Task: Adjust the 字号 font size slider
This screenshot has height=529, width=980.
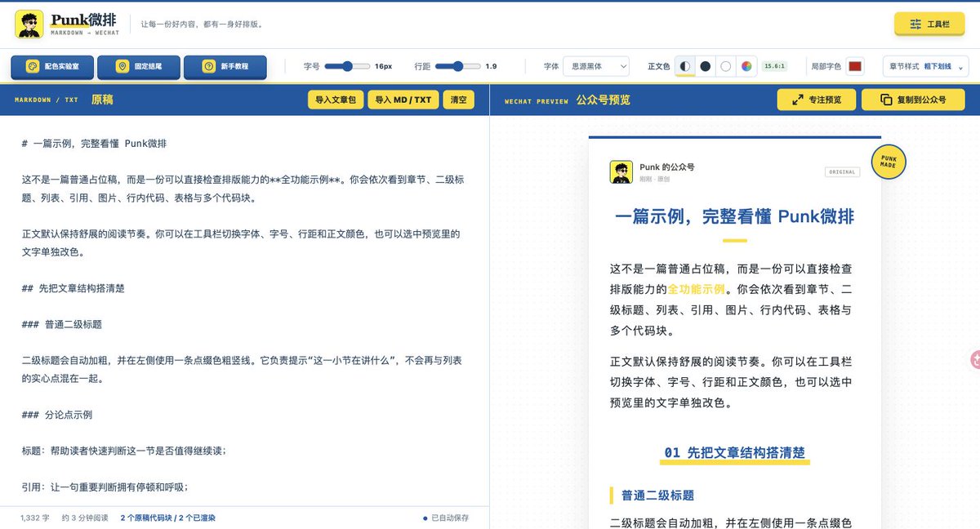Action: (349, 66)
